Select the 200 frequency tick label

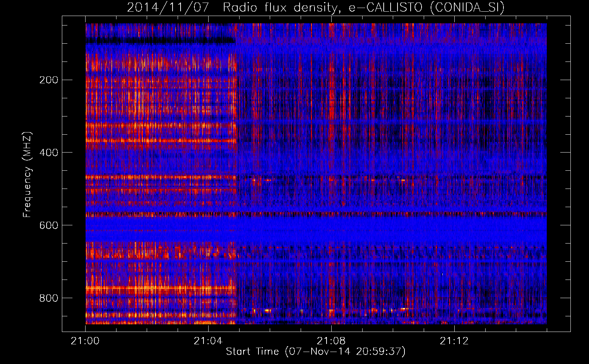49,80
